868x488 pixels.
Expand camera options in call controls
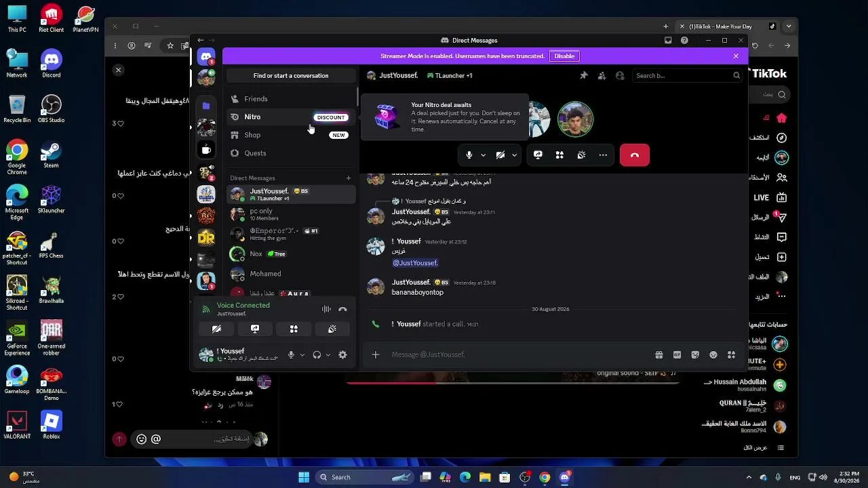click(515, 155)
